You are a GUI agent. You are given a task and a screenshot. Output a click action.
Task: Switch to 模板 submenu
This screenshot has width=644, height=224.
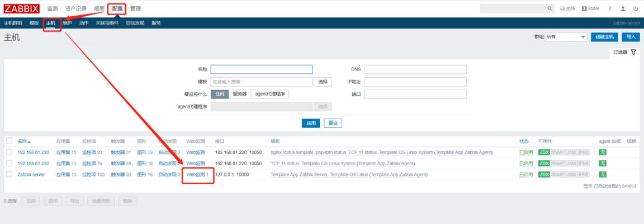point(34,23)
